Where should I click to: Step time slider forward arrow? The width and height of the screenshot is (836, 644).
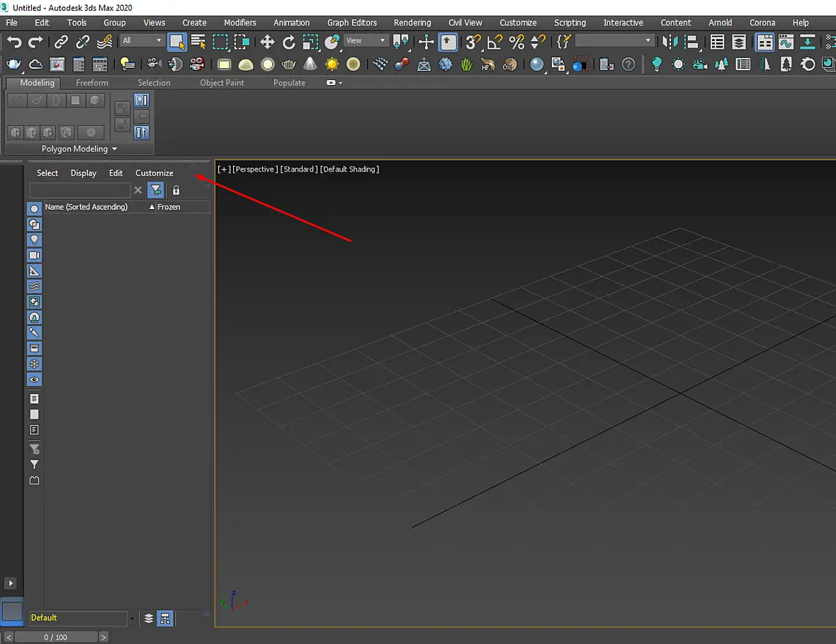click(103, 637)
